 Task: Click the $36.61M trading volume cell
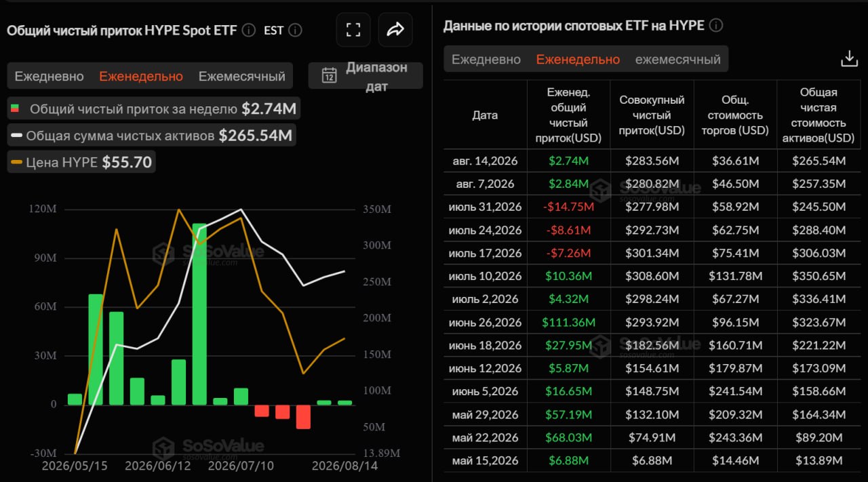[735, 161]
